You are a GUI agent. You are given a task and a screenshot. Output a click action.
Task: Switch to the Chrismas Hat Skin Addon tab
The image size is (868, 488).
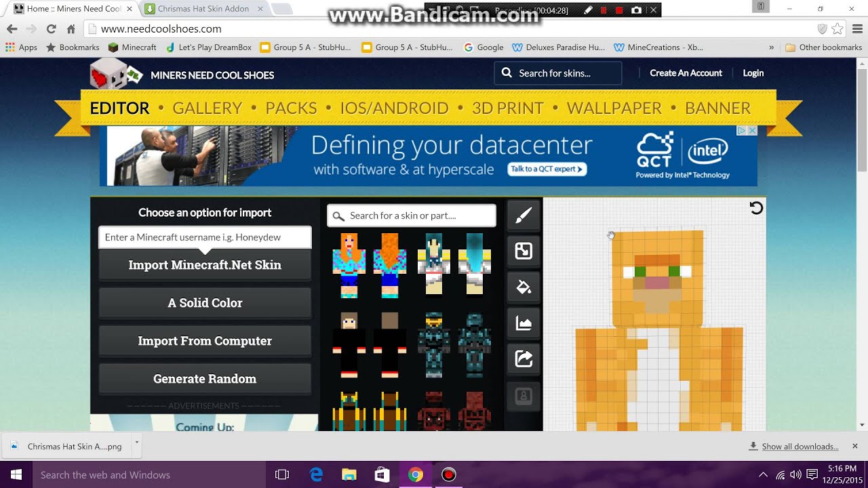tap(203, 9)
